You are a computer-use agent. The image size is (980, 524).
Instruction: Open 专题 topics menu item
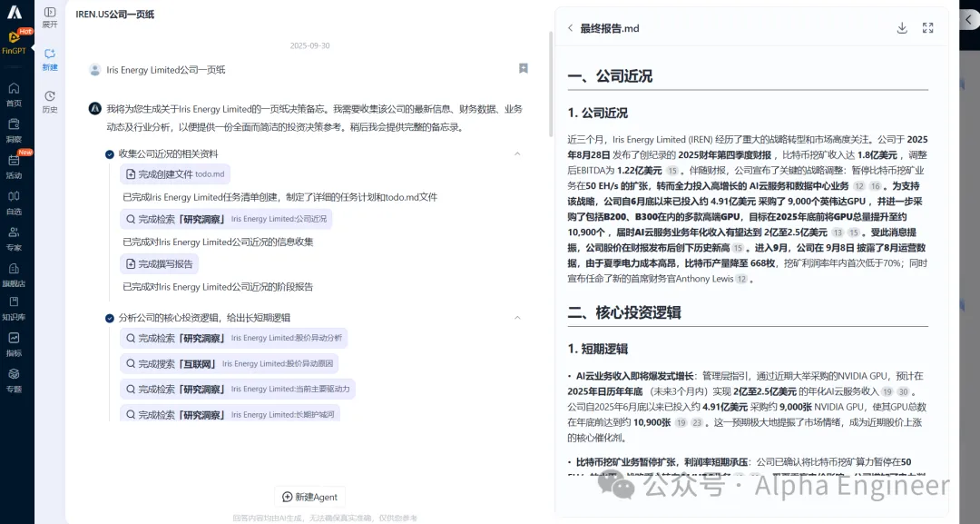[x=15, y=378]
